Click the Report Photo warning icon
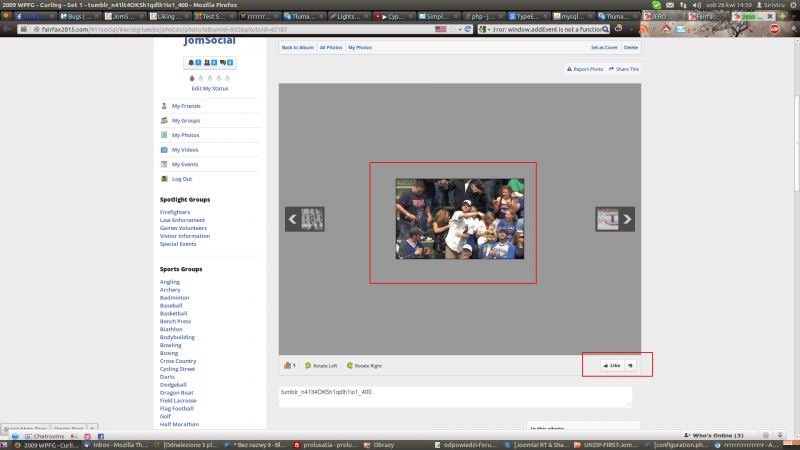 pos(569,69)
